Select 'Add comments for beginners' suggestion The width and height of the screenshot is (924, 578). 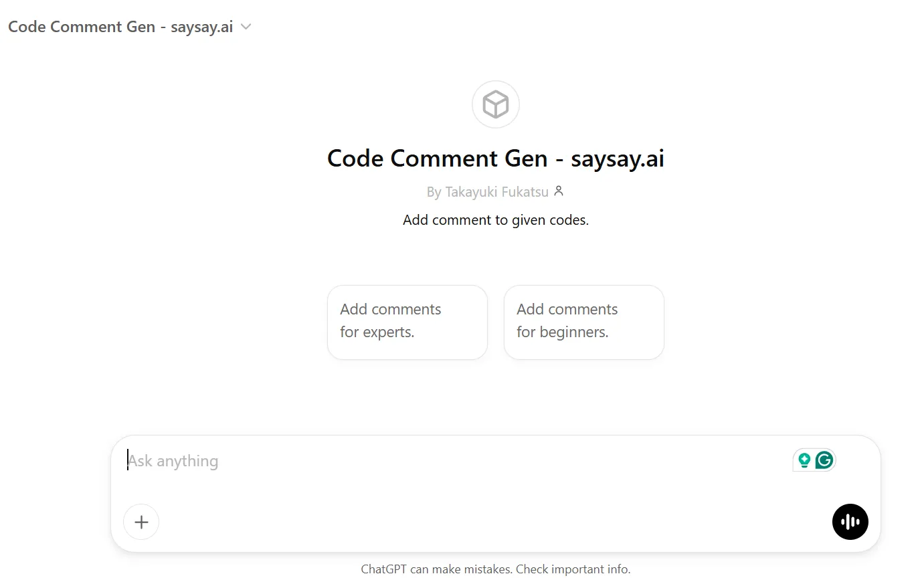point(584,322)
